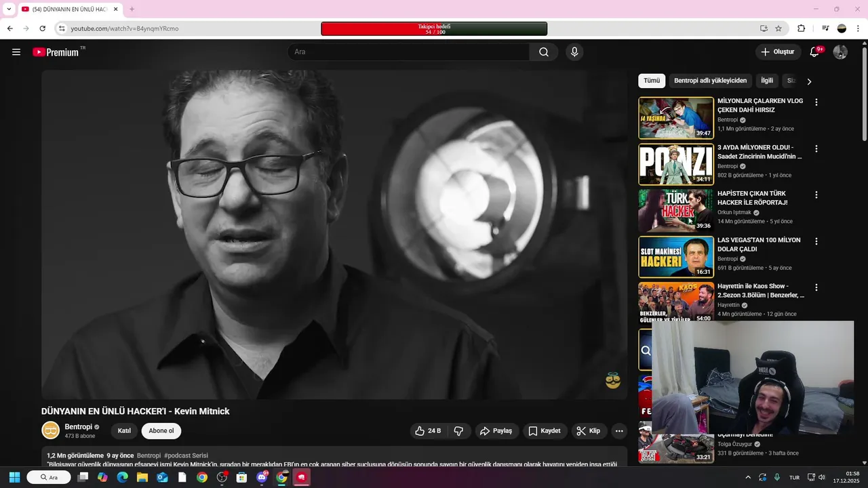Open Discord from the taskbar
Image resolution: width=868 pixels, height=488 pixels.
262,477
